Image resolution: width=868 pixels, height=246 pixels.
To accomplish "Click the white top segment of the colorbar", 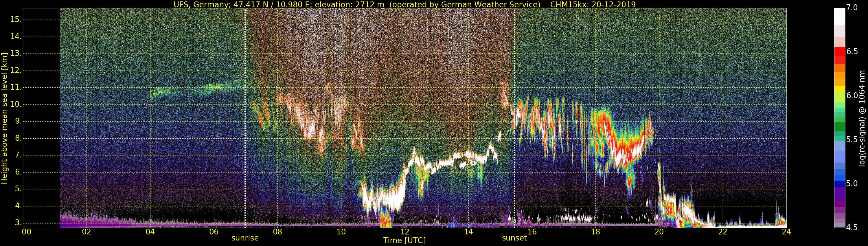I will [x=839, y=17].
